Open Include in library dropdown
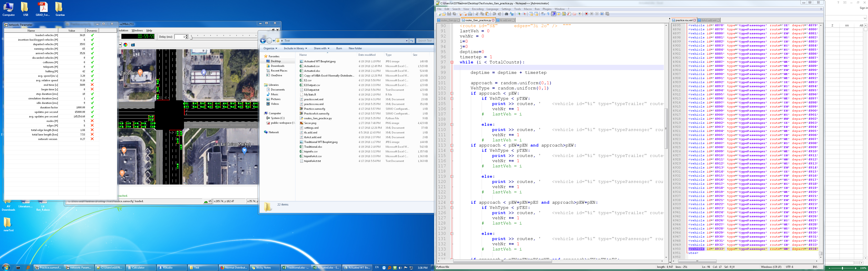The image size is (868, 271). coord(295,48)
